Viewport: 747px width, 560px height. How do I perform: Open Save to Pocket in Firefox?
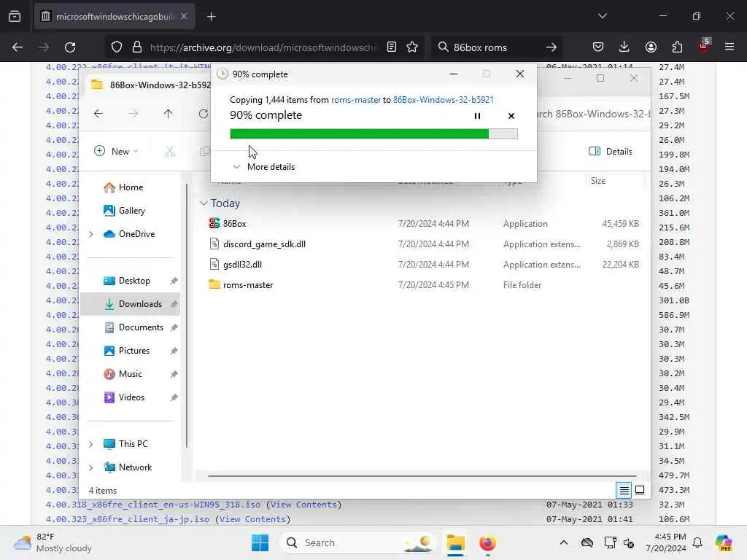pyautogui.click(x=598, y=47)
